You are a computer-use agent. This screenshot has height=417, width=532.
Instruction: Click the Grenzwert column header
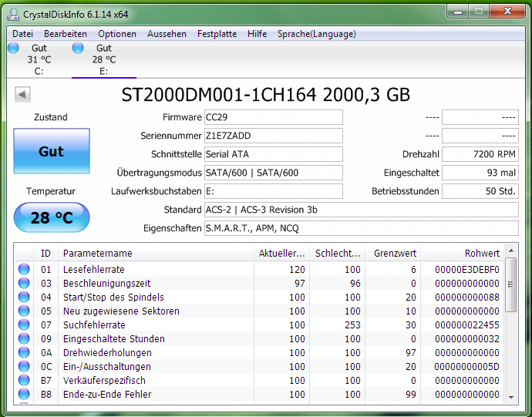393,253
